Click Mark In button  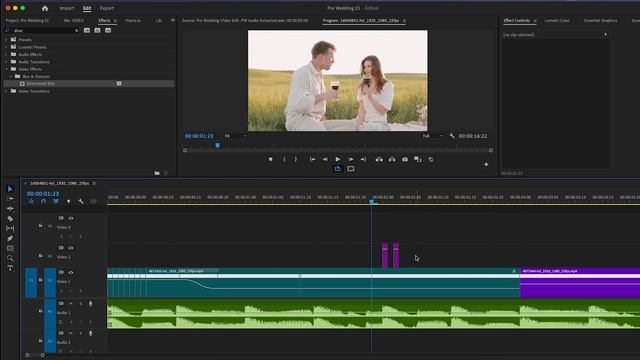tap(284, 159)
